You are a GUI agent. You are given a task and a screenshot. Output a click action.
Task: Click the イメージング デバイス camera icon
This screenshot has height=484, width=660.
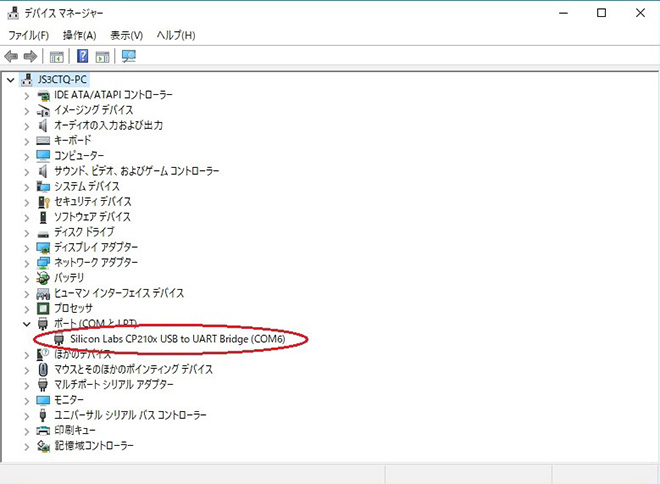coord(43,111)
